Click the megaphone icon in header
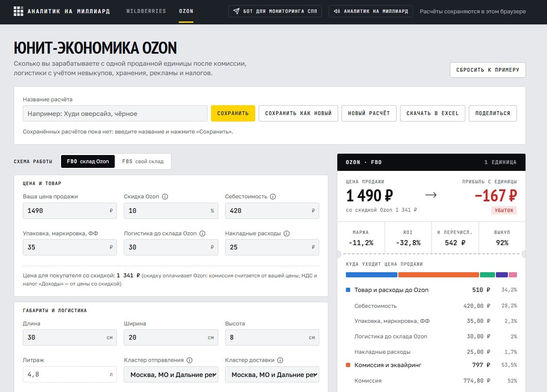 pyautogui.click(x=337, y=11)
